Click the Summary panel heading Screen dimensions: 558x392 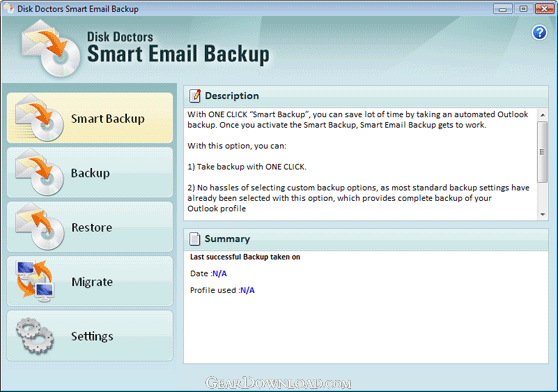point(227,239)
